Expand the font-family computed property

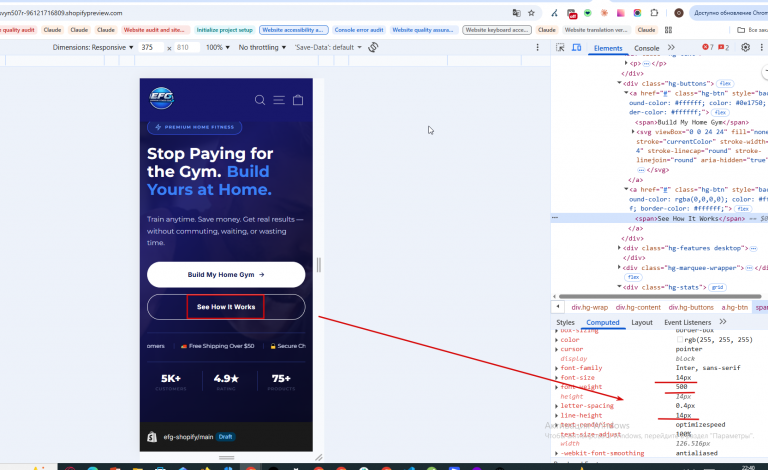(556, 368)
